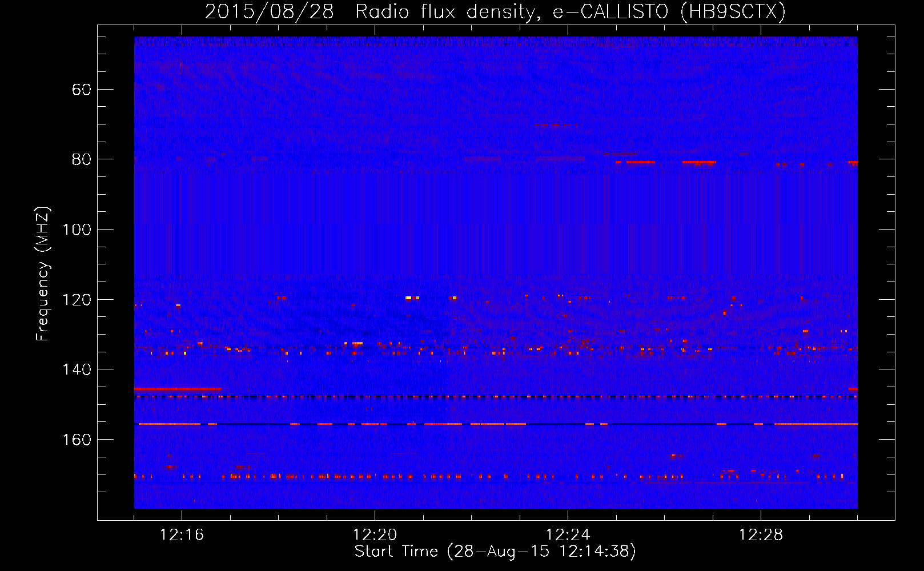The image size is (924, 571).
Task: Click the 80 frequency tick label
Action: pos(82,159)
